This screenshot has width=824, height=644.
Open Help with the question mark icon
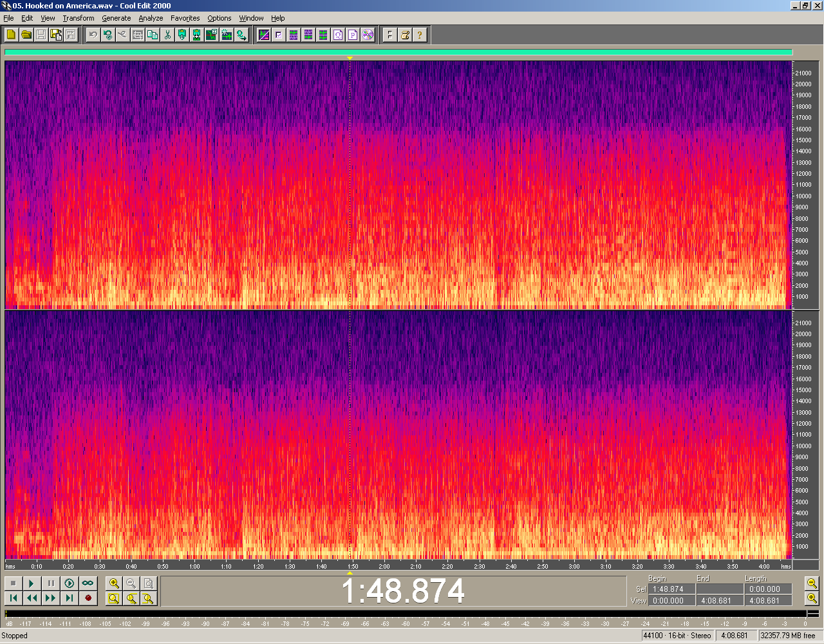click(420, 35)
